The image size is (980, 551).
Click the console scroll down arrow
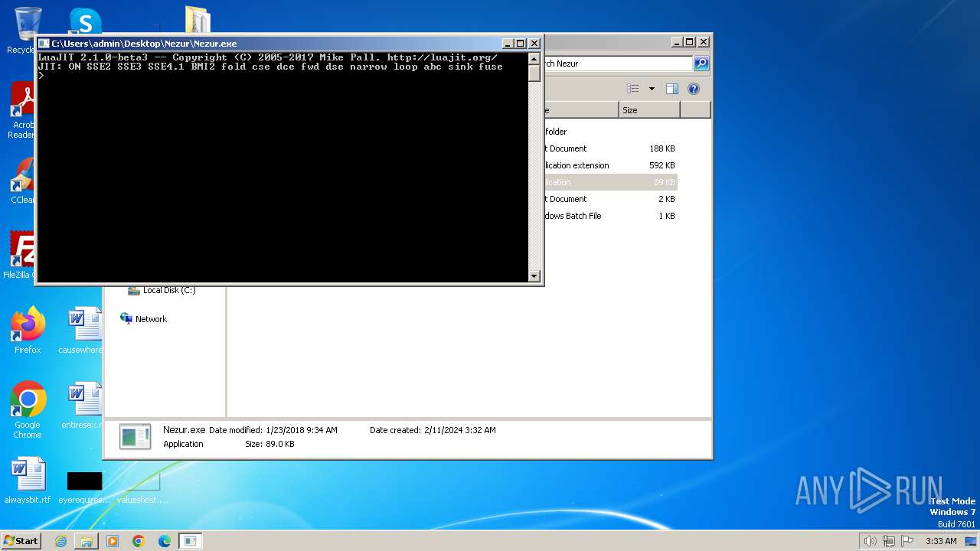click(x=534, y=275)
